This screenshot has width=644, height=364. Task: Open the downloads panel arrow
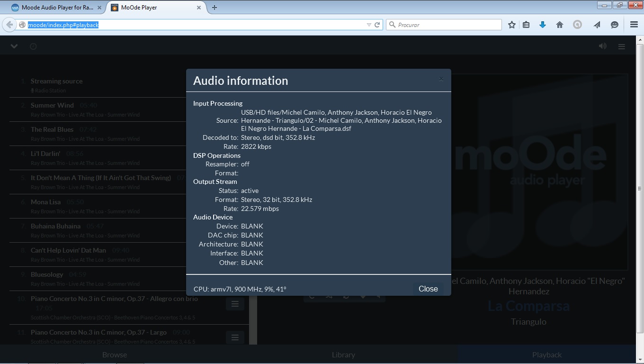pyautogui.click(x=543, y=25)
